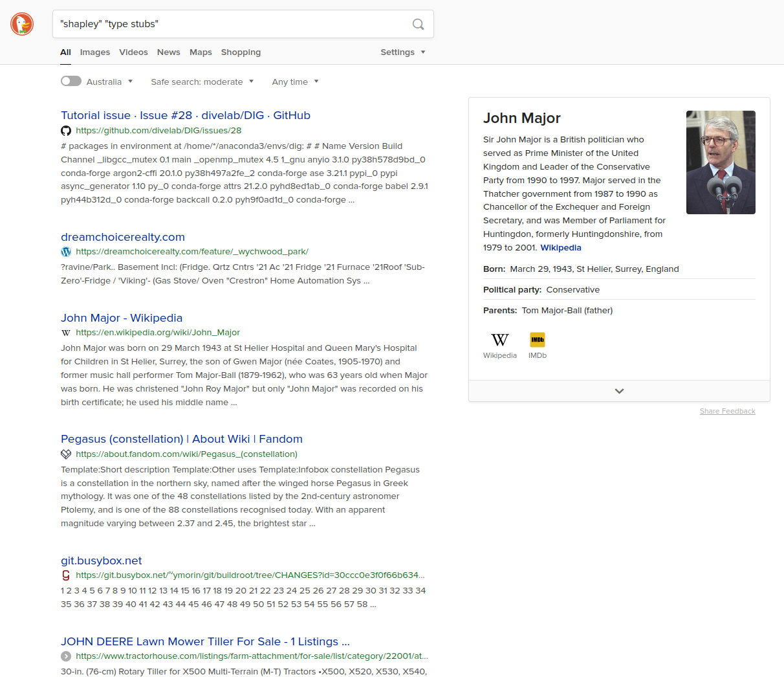The width and height of the screenshot is (784, 677).
Task: Open the Australia region dropdown
Action: [110, 82]
